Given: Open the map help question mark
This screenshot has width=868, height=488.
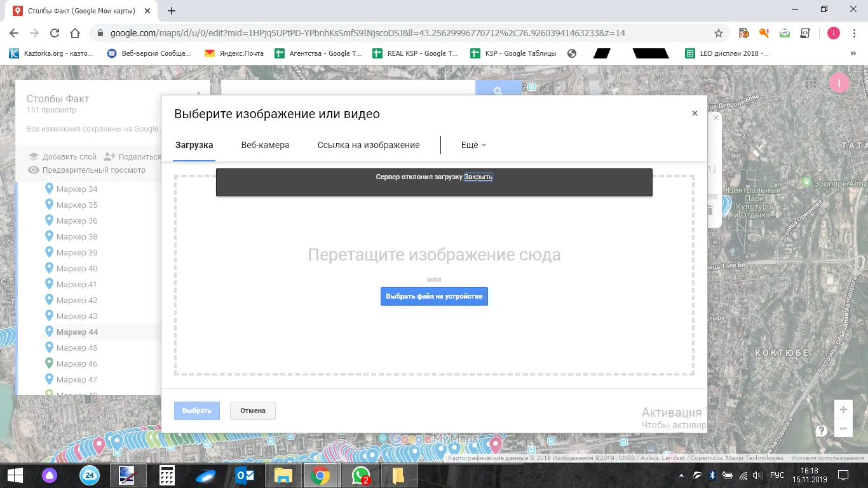Looking at the screenshot, I should [821, 431].
